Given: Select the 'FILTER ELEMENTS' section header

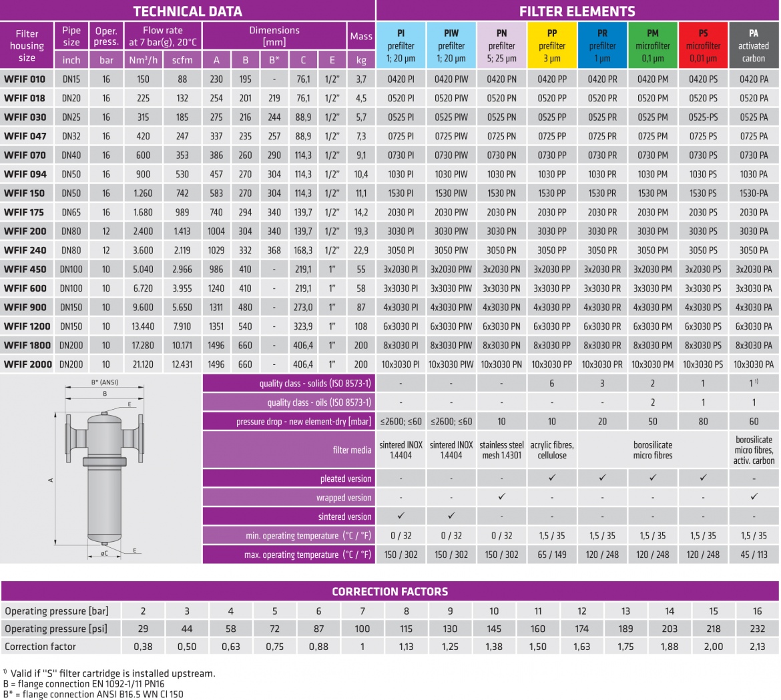Looking at the screenshot, I should [x=577, y=11].
